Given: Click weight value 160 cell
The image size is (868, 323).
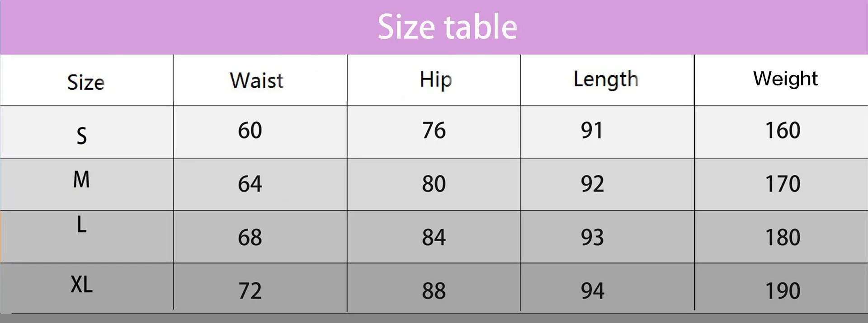Looking at the screenshot, I should (x=783, y=131).
